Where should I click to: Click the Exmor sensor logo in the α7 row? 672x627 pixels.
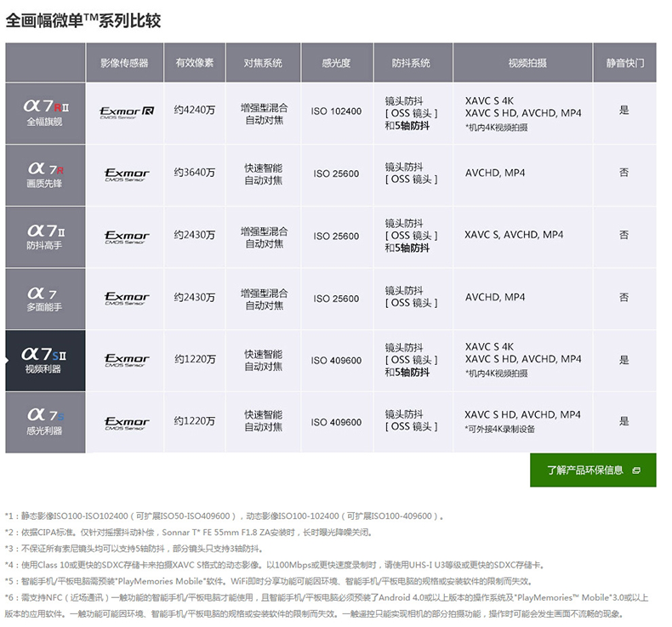(x=127, y=298)
